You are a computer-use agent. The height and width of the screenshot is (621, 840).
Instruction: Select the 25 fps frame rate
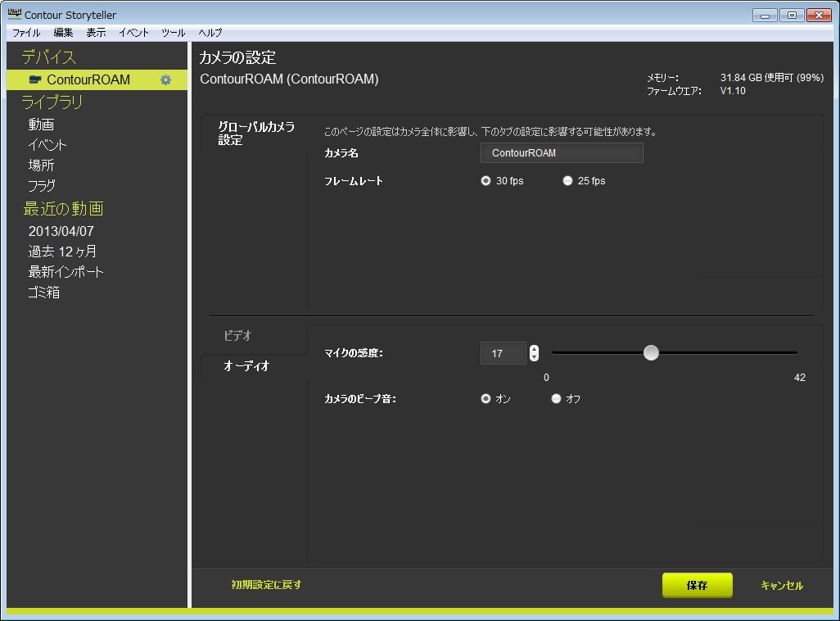(x=567, y=181)
